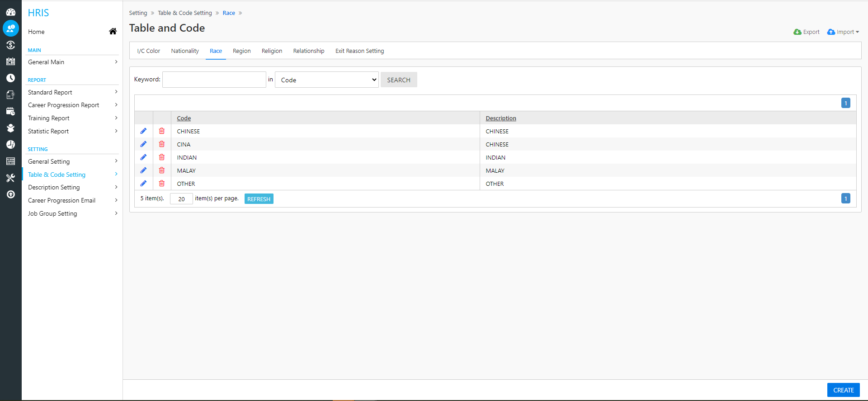
Task: Open the Import dropdown caret
Action: [x=857, y=32]
